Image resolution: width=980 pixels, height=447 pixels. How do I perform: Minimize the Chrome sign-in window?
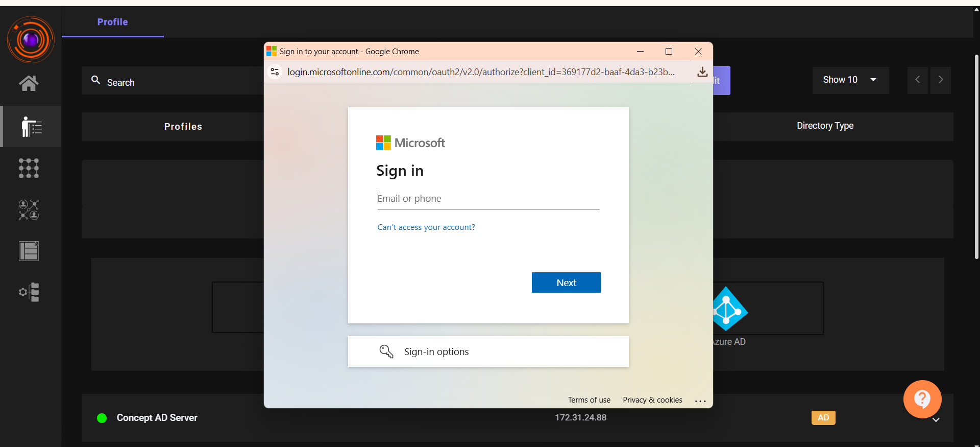coord(640,52)
